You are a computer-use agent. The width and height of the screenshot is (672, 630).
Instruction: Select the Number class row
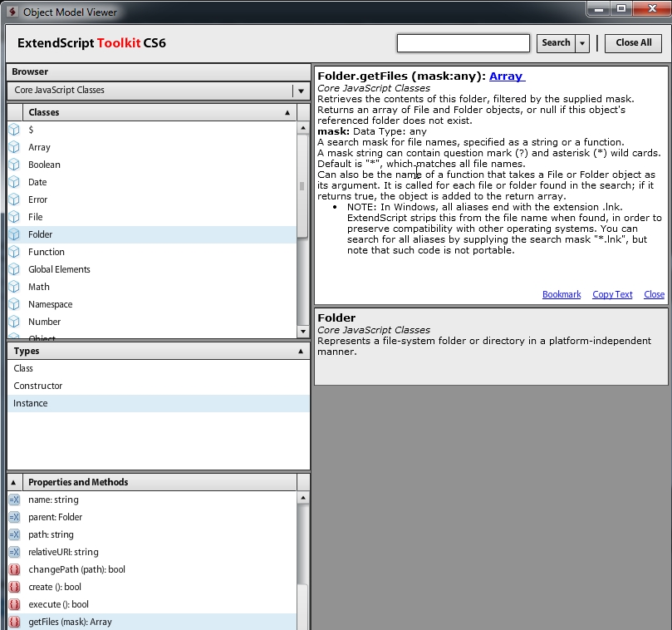tap(152, 322)
